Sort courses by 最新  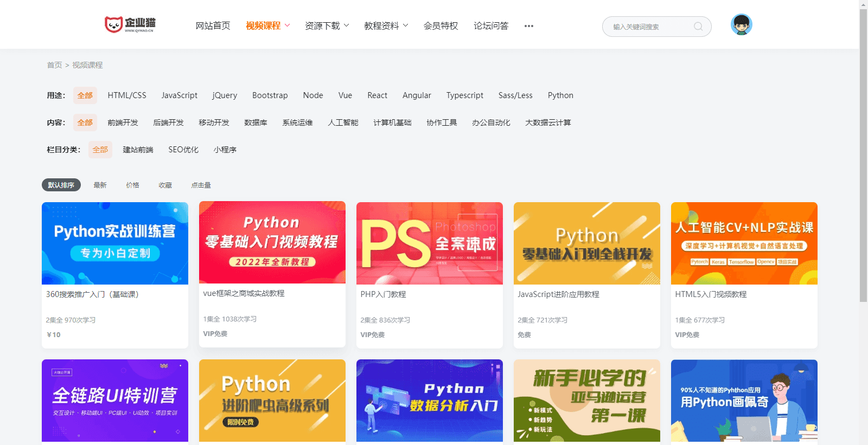100,185
